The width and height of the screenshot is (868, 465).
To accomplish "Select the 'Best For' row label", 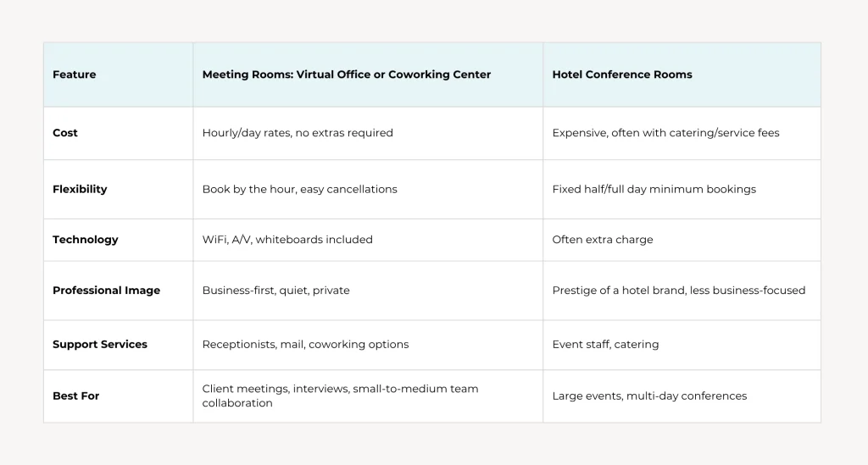I will [x=75, y=396].
